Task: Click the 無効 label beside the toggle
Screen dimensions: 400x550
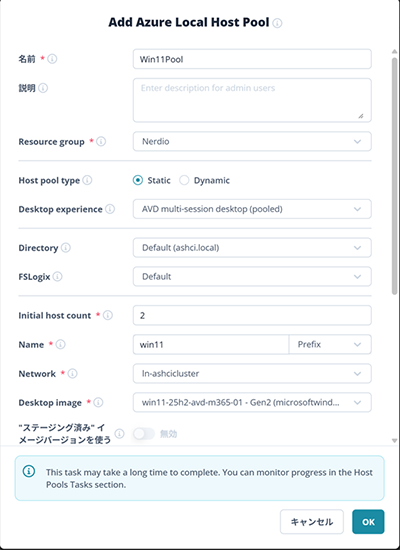Action: tap(168, 434)
